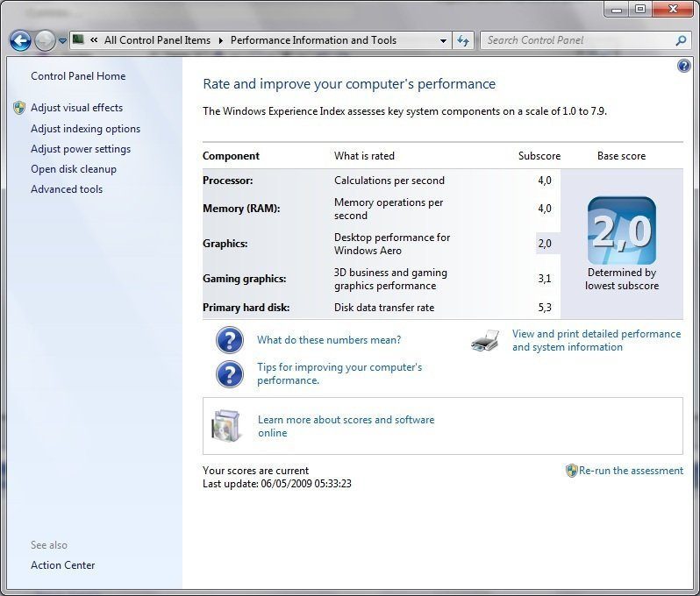
Task: Click the Processor: component label
Action: click(228, 181)
